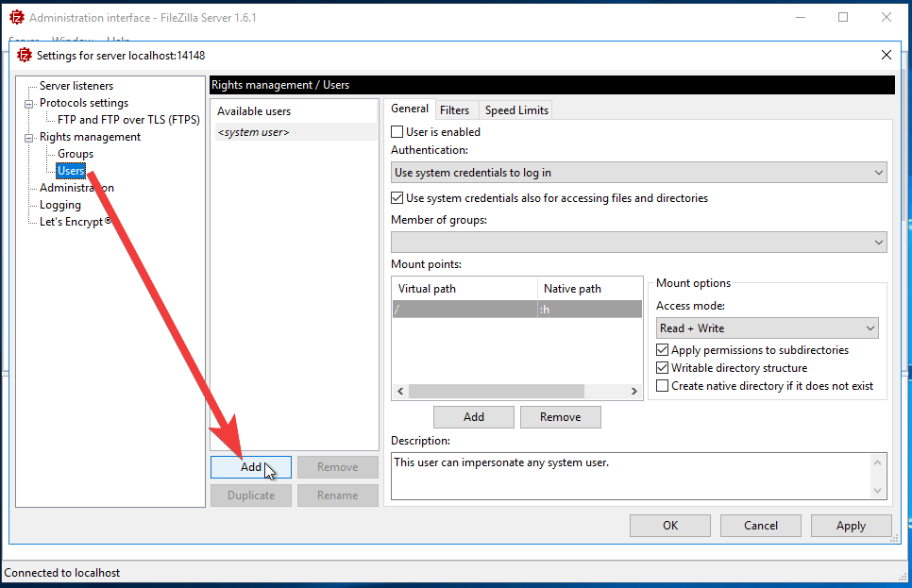Select Groups in the settings tree
The image size is (912, 588).
coord(76,154)
